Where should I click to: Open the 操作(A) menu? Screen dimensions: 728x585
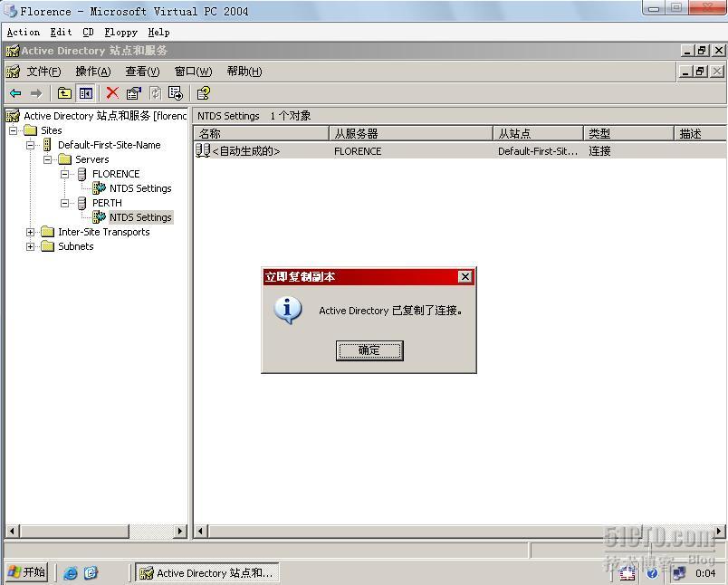coord(93,72)
